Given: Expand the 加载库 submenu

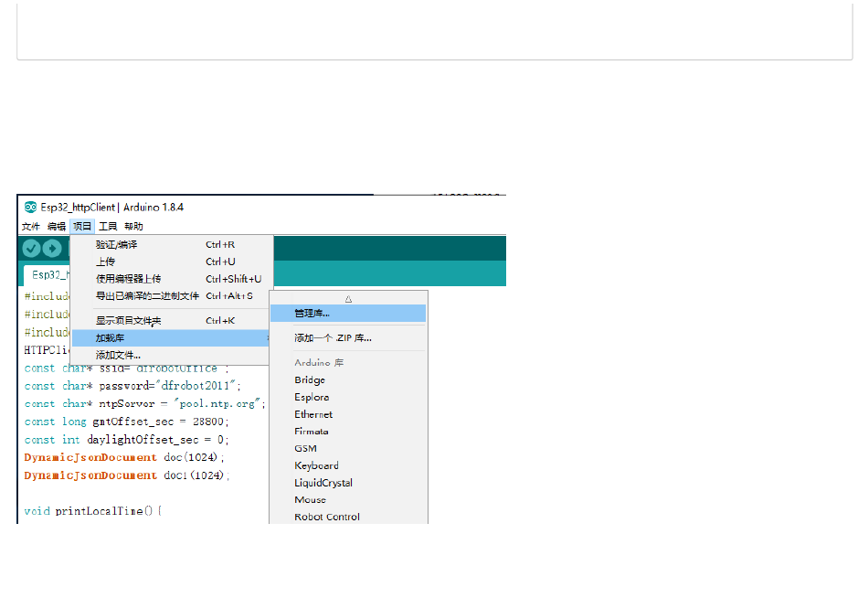Looking at the screenshot, I should pos(172,338).
